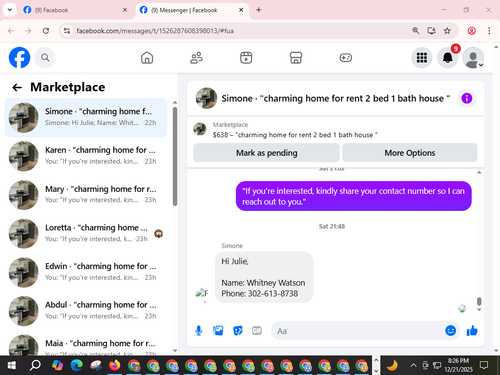This screenshot has width=500, height=375.
Task: Open Mary's charming home conversation
Action: tap(86, 195)
